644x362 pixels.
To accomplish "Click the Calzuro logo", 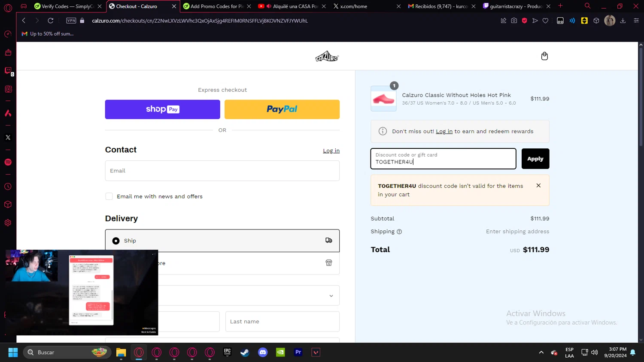I will (x=327, y=56).
